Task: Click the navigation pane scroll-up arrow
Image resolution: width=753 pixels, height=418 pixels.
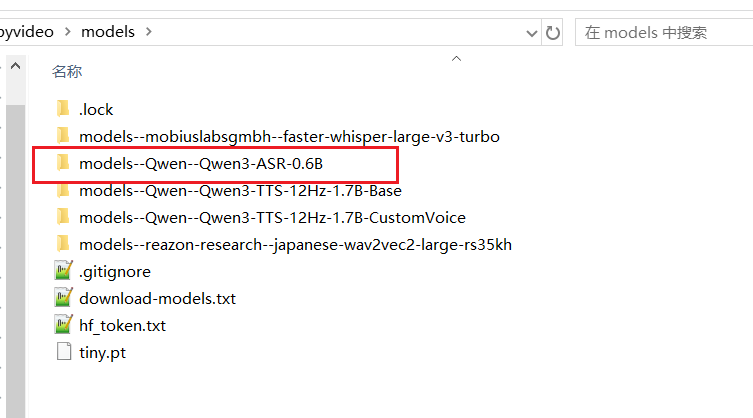Action: click(x=15, y=67)
